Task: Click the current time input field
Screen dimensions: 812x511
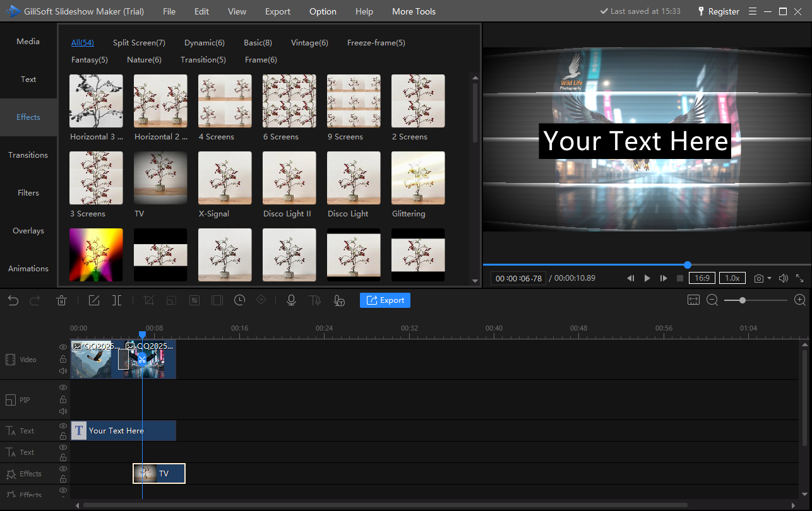Action: (518, 278)
